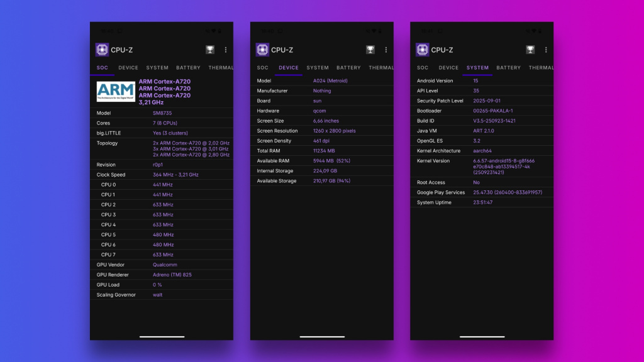Open trophy icon in right phone screen
This screenshot has height=362, width=644.
point(530,50)
